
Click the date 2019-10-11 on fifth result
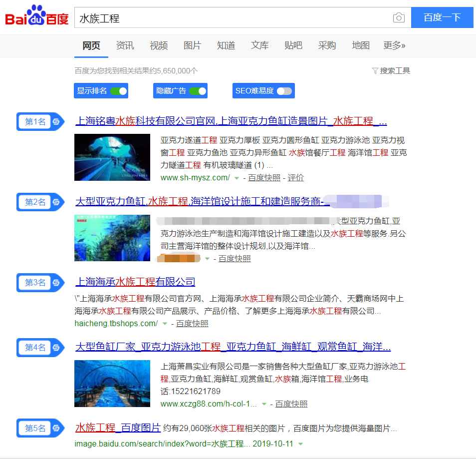click(x=273, y=444)
